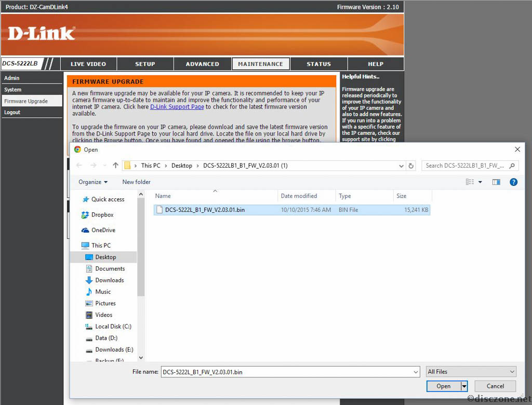
Task: Click the Documents folder icon
Action: click(89, 268)
